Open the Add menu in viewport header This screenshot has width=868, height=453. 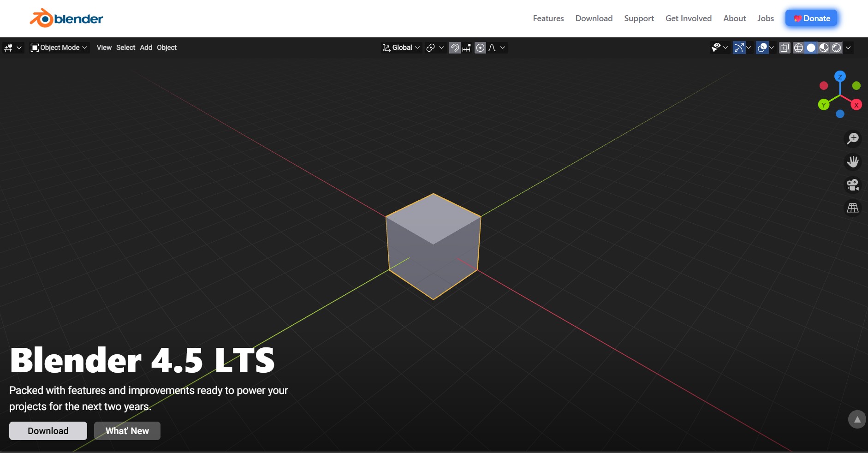click(146, 48)
